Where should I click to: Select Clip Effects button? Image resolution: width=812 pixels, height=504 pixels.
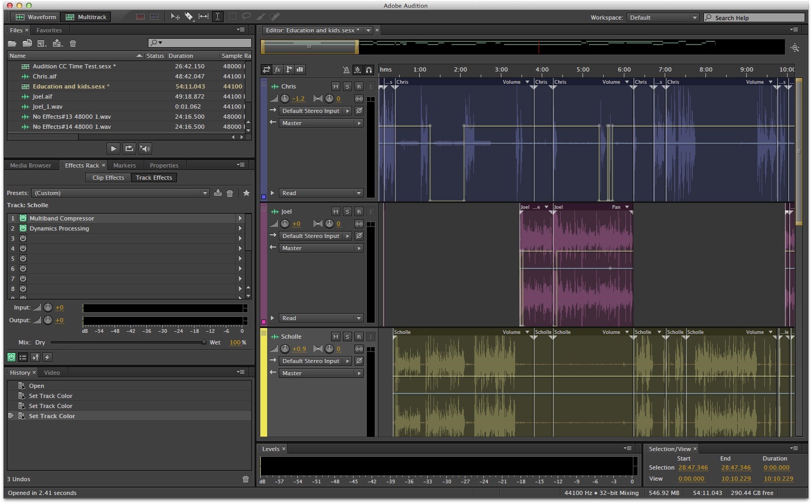(x=108, y=178)
